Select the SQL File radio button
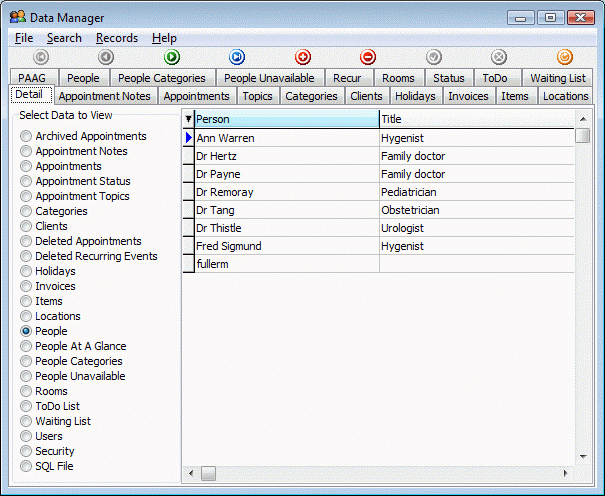 pyautogui.click(x=26, y=466)
